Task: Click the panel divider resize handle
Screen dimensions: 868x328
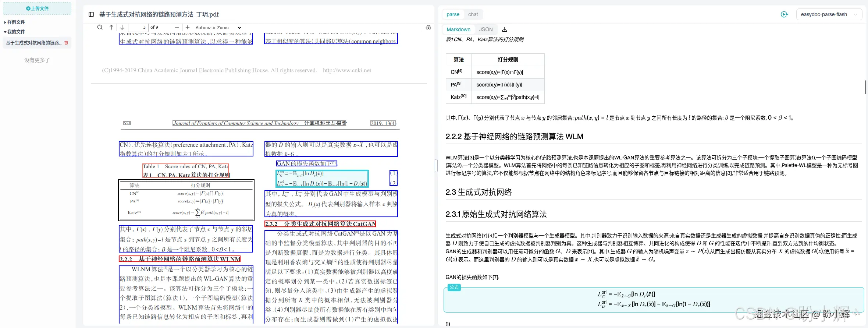Action: pos(436,166)
